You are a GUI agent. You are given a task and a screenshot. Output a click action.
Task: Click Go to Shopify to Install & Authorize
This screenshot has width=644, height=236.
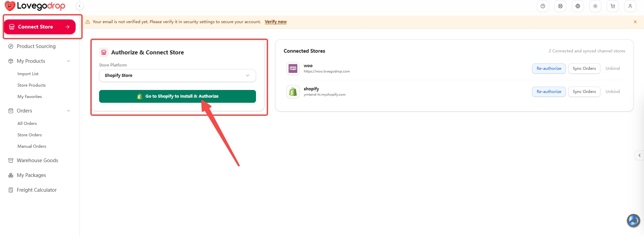[177, 96]
